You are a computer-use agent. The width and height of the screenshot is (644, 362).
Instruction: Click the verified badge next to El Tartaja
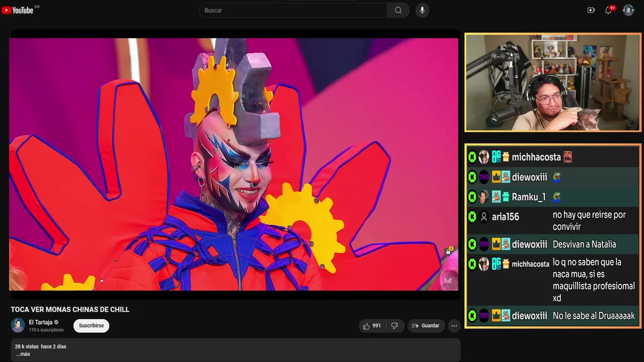tap(56, 322)
